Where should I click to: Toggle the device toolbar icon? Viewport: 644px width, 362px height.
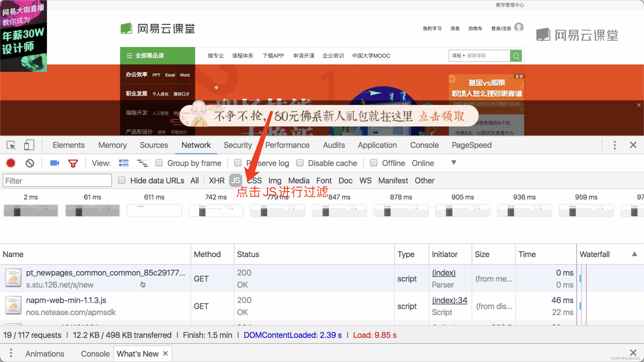29,145
